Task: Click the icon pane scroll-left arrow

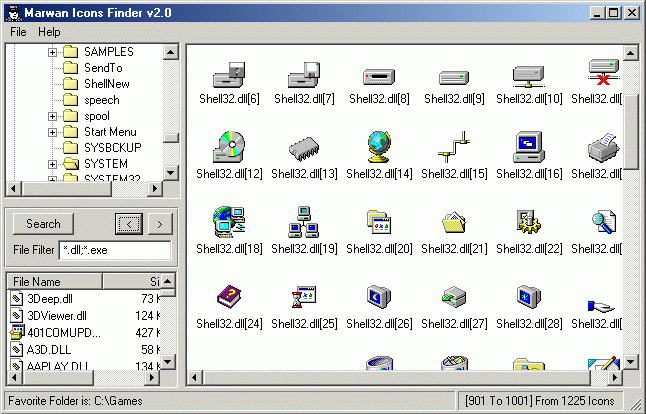Action: (194, 377)
